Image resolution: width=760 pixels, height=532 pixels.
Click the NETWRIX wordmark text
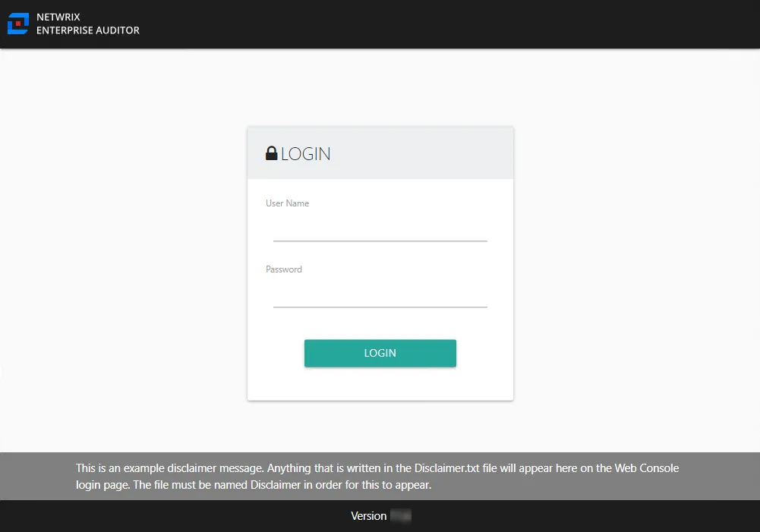(x=58, y=17)
